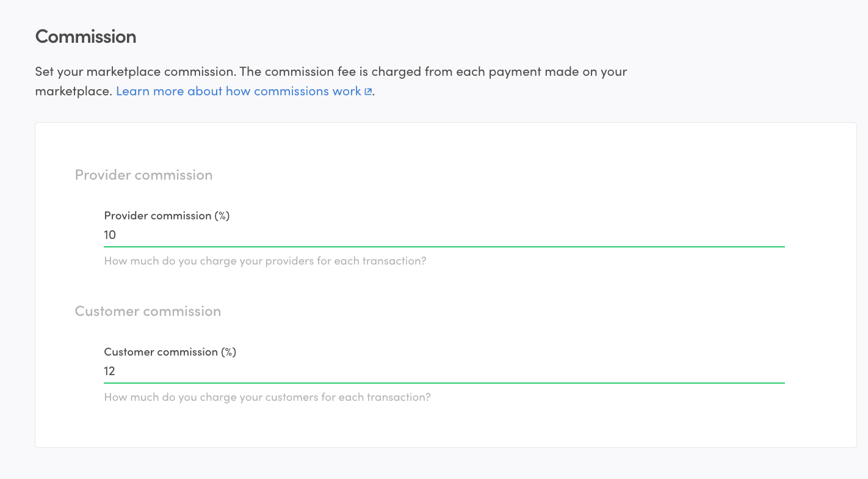
Task: Focus the Customer commission (%) input field
Action: 444,371
